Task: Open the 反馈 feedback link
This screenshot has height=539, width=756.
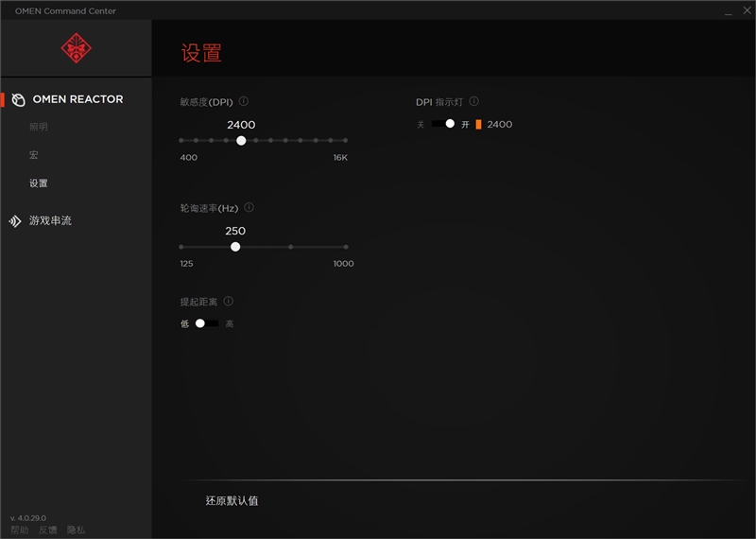Action: point(48,530)
